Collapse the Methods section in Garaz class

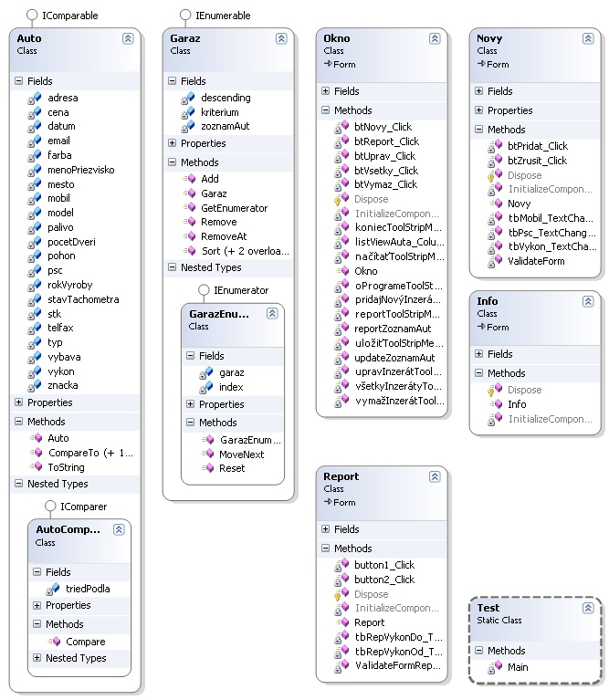[x=173, y=162]
